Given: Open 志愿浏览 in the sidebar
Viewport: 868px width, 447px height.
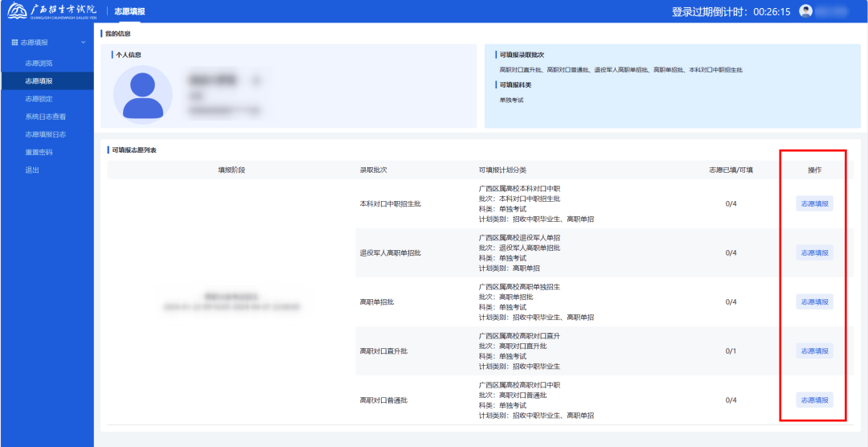Looking at the screenshot, I should click(39, 63).
